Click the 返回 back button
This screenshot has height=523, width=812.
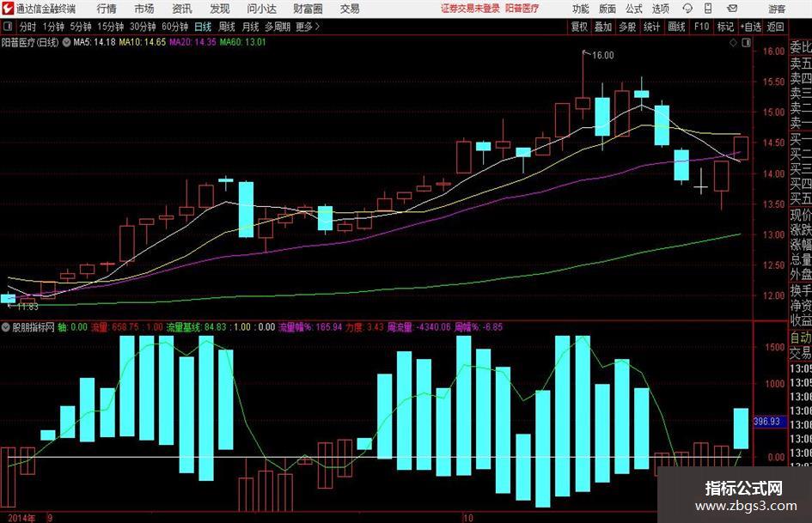[775, 27]
